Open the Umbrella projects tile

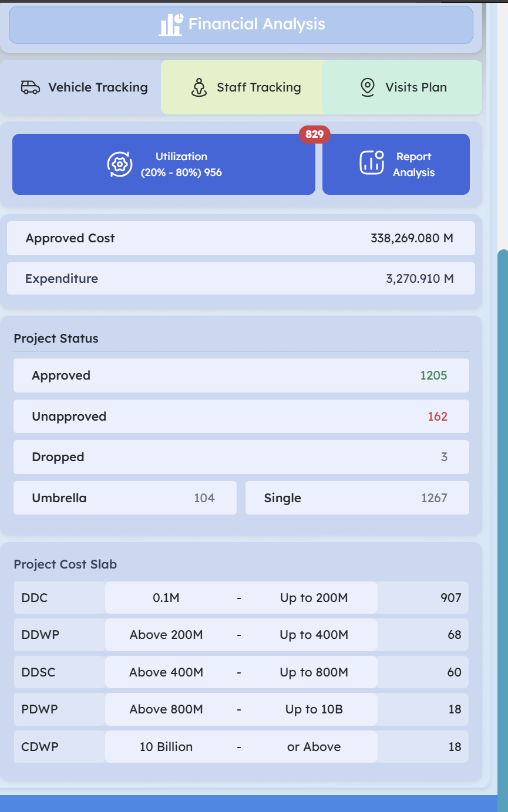click(125, 498)
